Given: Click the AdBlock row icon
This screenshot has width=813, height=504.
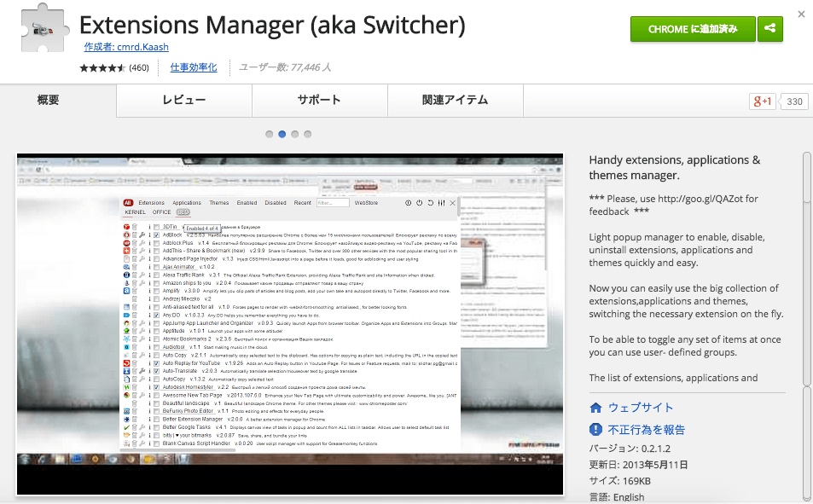Looking at the screenshot, I should coord(126,235).
